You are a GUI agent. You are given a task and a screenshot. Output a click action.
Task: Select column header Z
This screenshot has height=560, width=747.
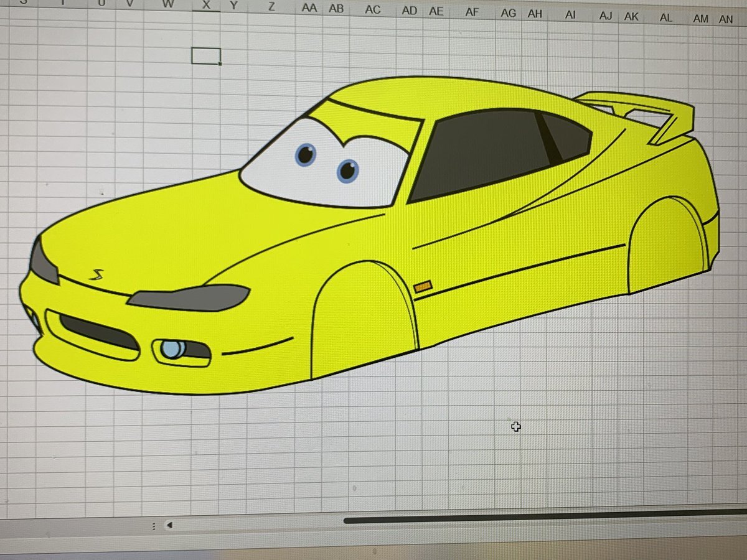[x=271, y=7]
